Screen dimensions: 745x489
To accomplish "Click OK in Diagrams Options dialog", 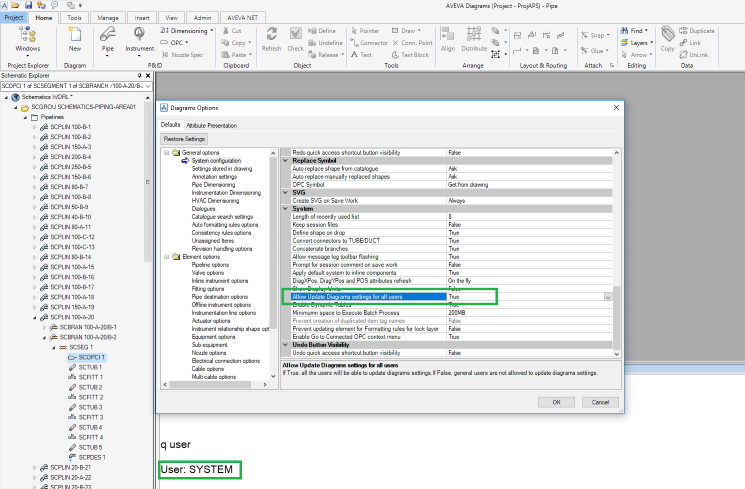I will point(556,401).
